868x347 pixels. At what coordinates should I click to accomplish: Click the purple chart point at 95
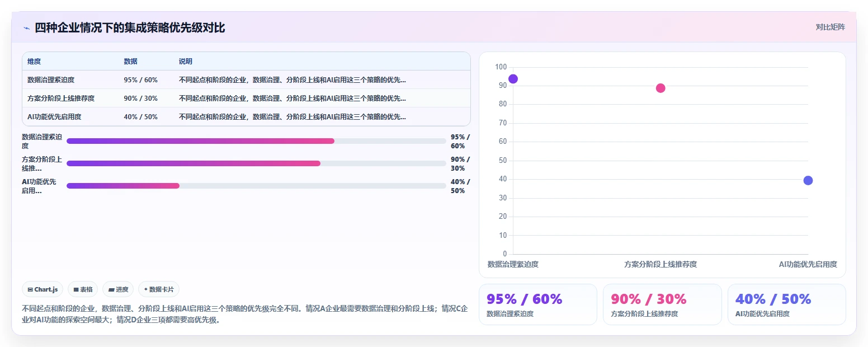[x=513, y=79]
